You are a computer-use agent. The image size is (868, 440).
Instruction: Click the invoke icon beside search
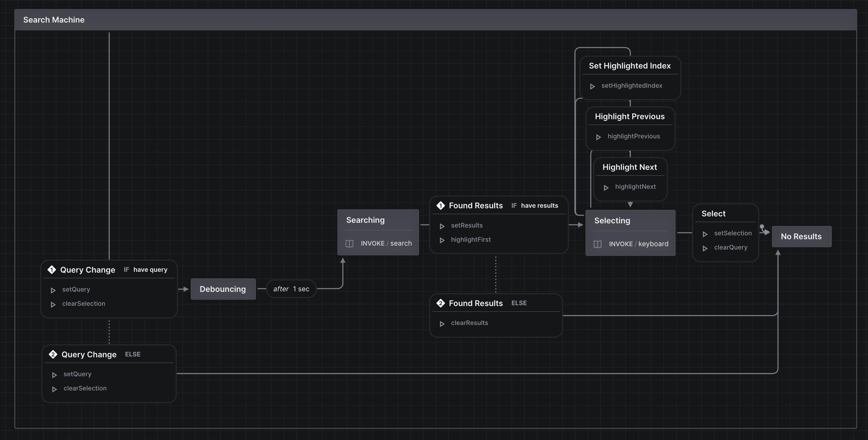[349, 243]
